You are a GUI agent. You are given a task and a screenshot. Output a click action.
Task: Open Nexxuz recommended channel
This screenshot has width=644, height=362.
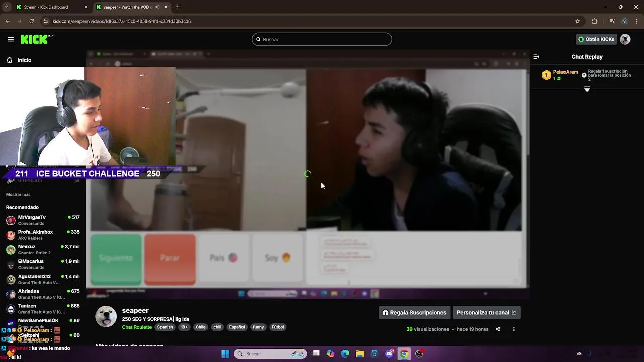[x=43, y=250]
